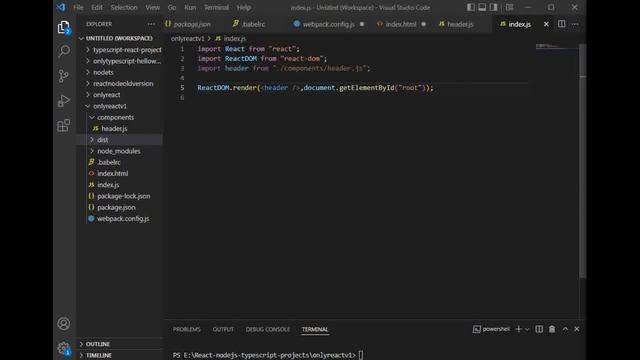This screenshot has width=640, height=360.
Task: Switch to the webpack.config.js editor tab
Action: pos(329,24)
